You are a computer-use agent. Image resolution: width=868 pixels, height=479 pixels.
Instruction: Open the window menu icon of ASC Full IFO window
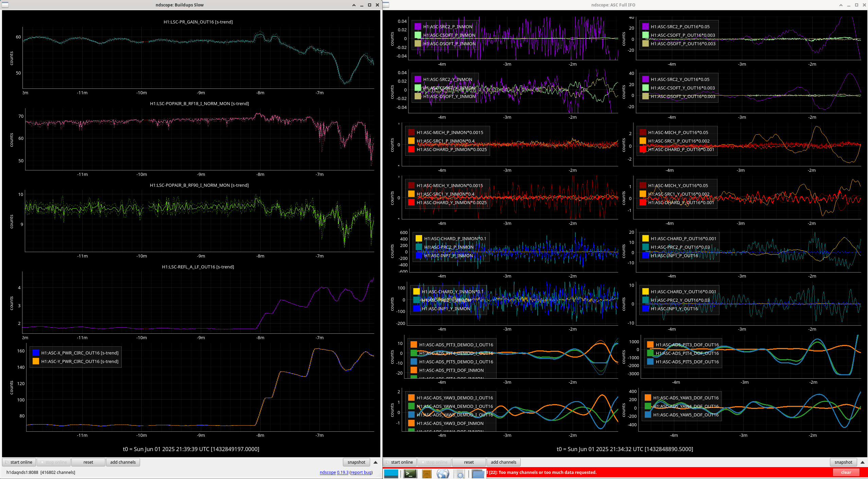pos(386,5)
